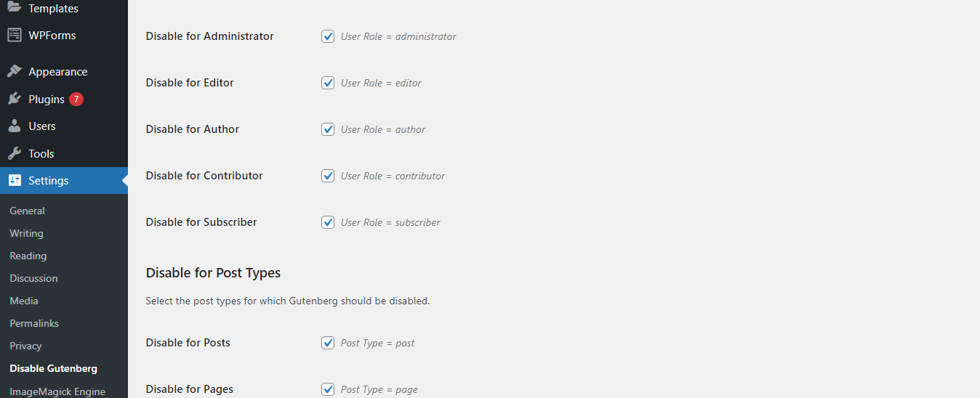
Task: Click the Tools wrench icon
Action: pyautogui.click(x=15, y=153)
